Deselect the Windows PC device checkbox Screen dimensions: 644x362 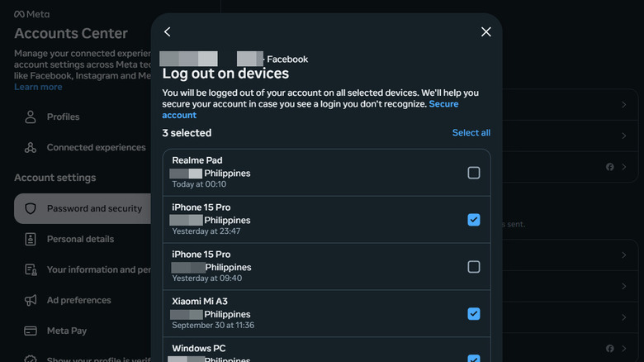(473, 359)
